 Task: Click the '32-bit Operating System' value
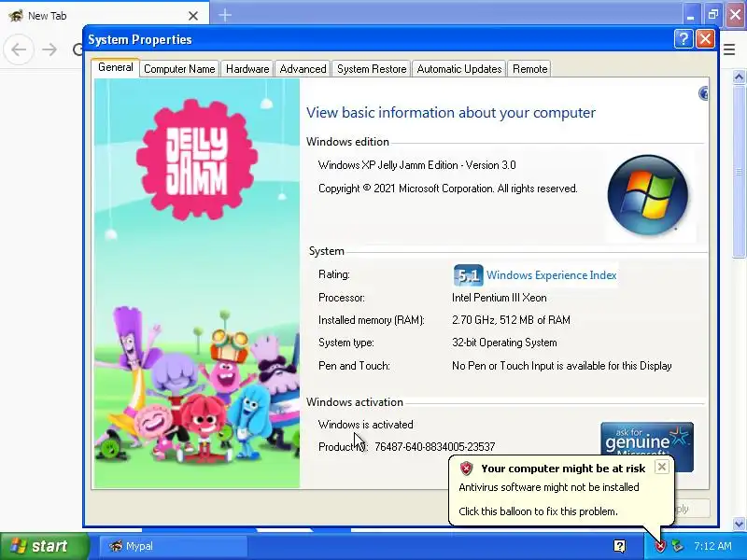tap(504, 343)
